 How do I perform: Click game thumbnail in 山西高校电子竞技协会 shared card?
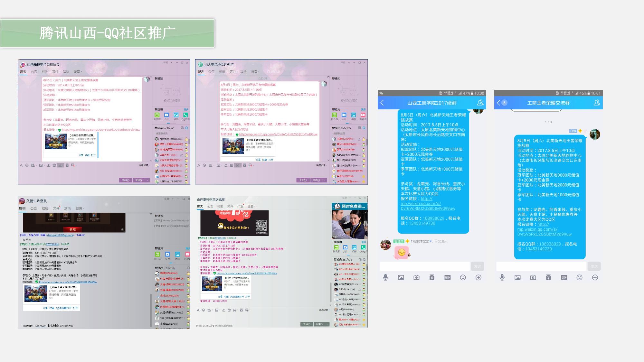tap(56, 141)
